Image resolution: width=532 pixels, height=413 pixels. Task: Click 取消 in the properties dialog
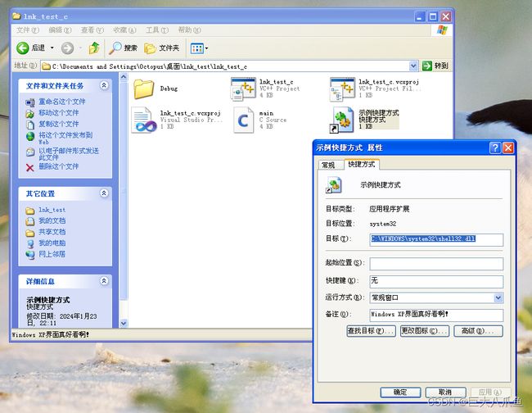click(x=445, y=393)
